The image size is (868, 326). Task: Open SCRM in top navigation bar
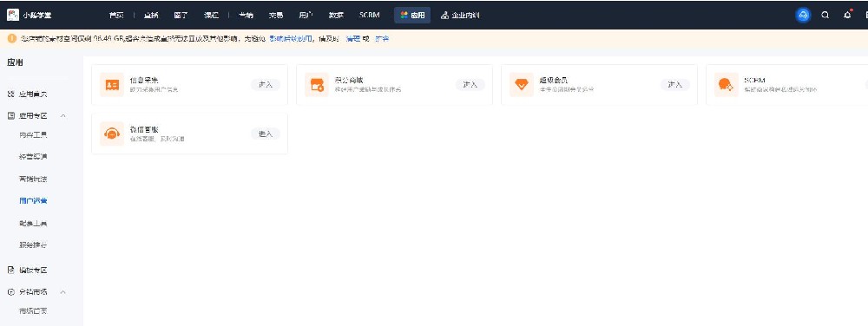(x=369, y=15)
